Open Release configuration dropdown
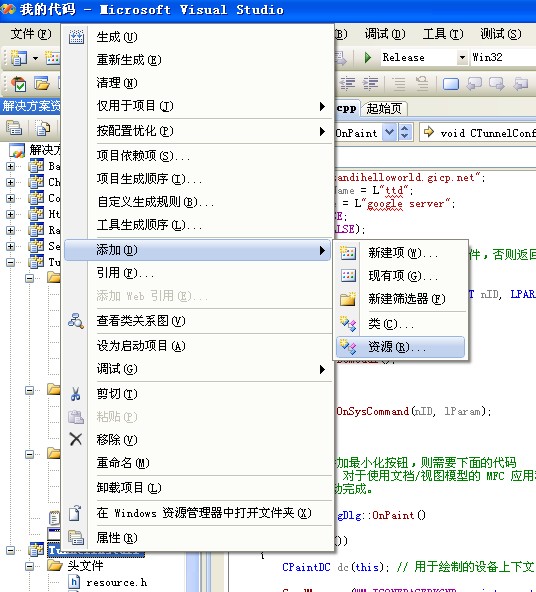The height and width of the screenshot is (592, 536). point(462,57)
